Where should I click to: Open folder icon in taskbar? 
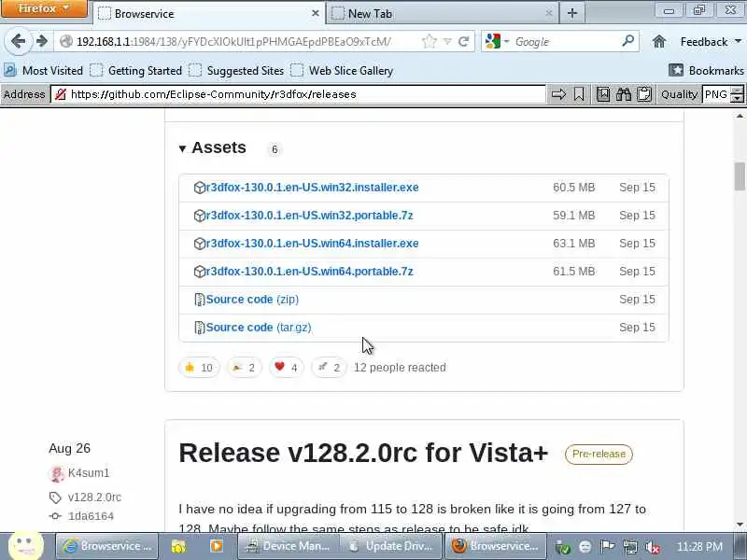pyautogui.click(x=178, y=546)
